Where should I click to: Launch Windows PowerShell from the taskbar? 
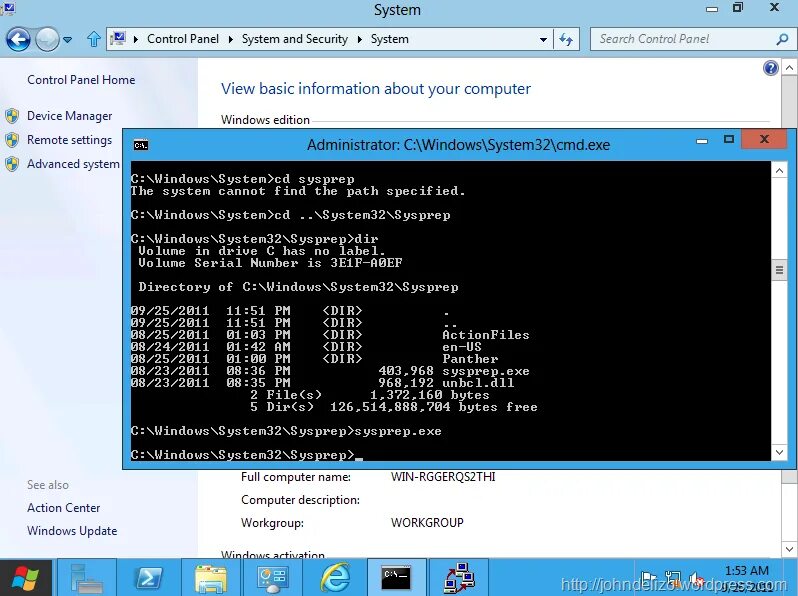coord(148,578)
